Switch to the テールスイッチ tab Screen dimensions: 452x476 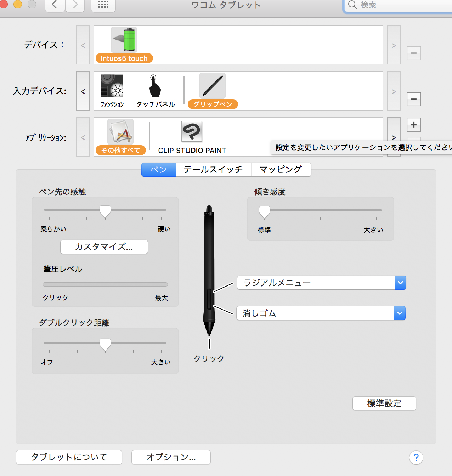coord(213,170)
